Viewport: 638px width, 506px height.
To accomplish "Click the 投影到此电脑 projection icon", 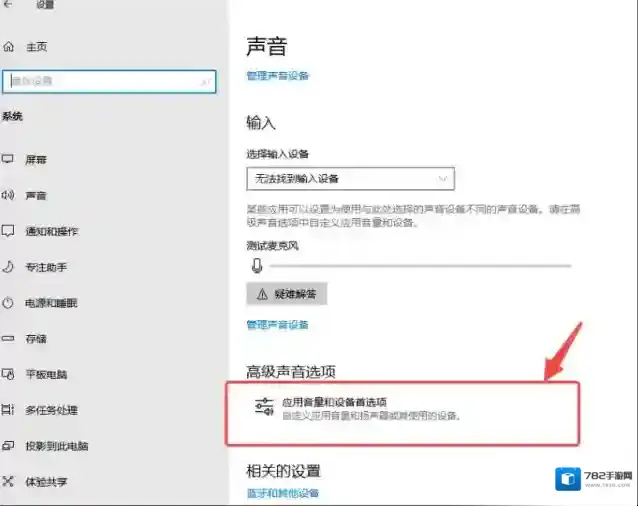I will [8, 446].
